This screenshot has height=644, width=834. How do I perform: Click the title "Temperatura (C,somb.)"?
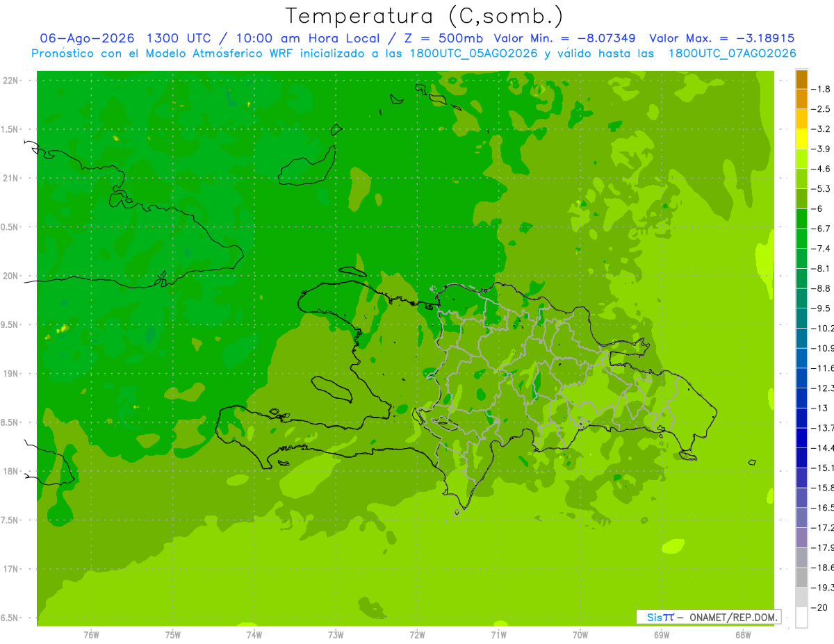pyautogui.click(x=424, y=16)
